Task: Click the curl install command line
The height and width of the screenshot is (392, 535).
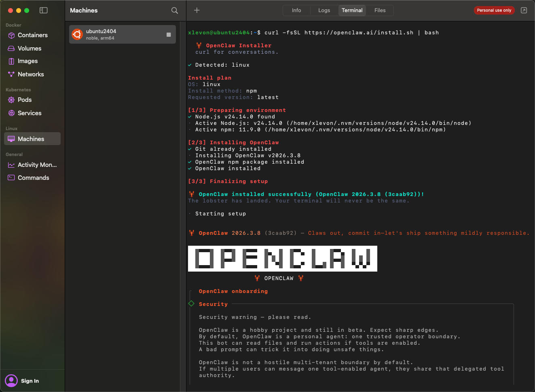Action: (313, 33)
